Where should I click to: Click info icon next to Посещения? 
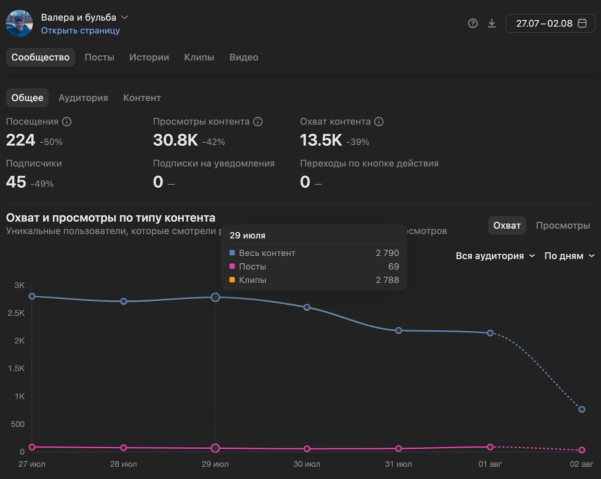(x=67, y=121)
